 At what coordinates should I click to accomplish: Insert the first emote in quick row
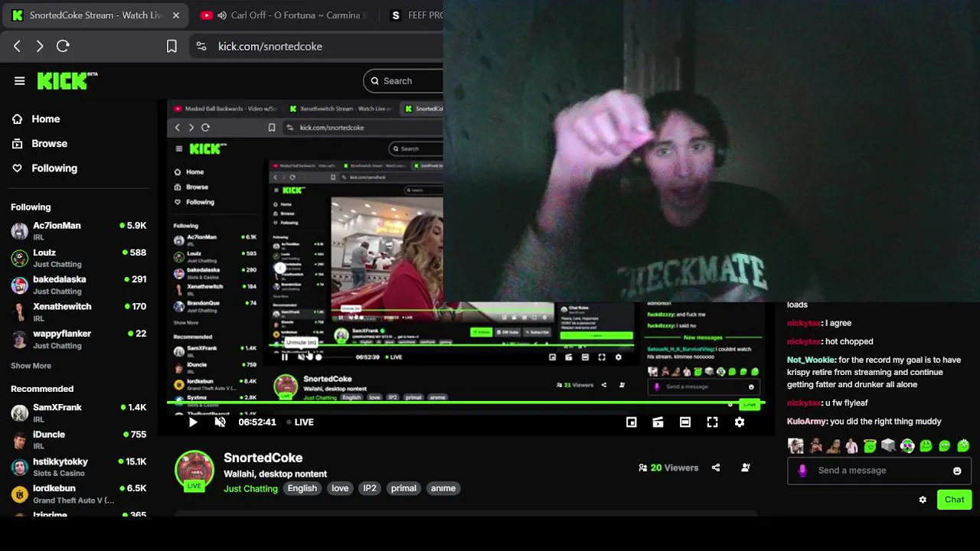[x=796, y=445]
